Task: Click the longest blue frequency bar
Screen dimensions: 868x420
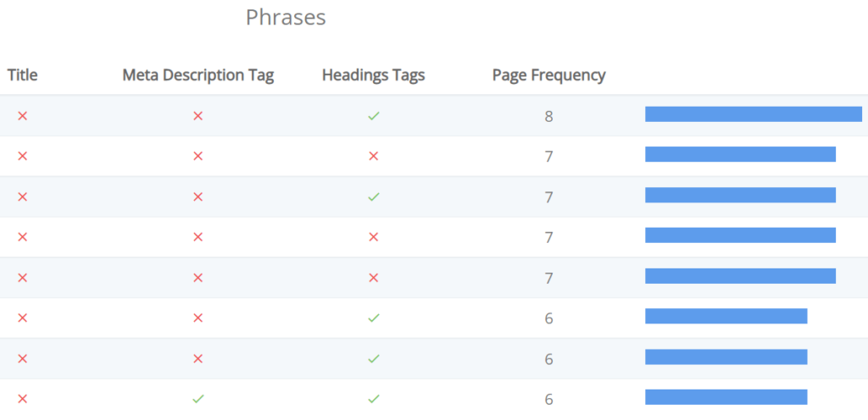Action: pyautogui.click(x=754, y=113)
